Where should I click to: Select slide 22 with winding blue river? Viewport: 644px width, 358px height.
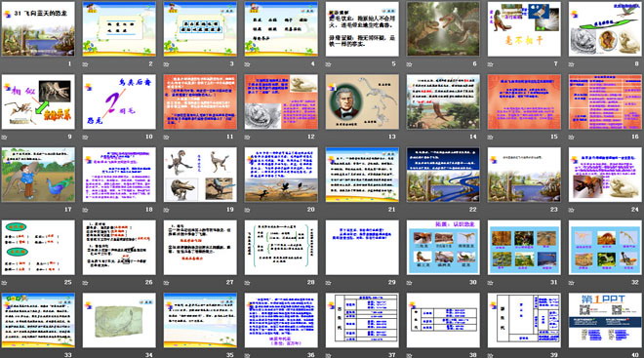point(443,175)
